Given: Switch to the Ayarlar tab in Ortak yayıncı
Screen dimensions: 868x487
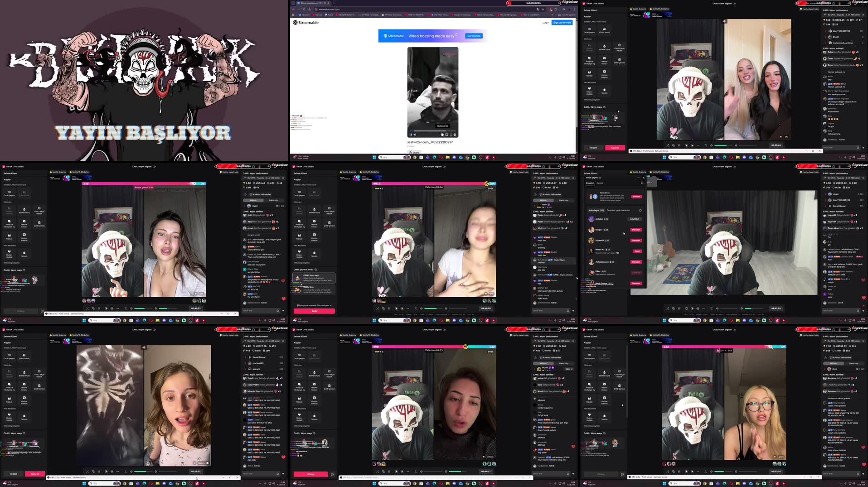Looking at the screenshot, I should 600,183.
